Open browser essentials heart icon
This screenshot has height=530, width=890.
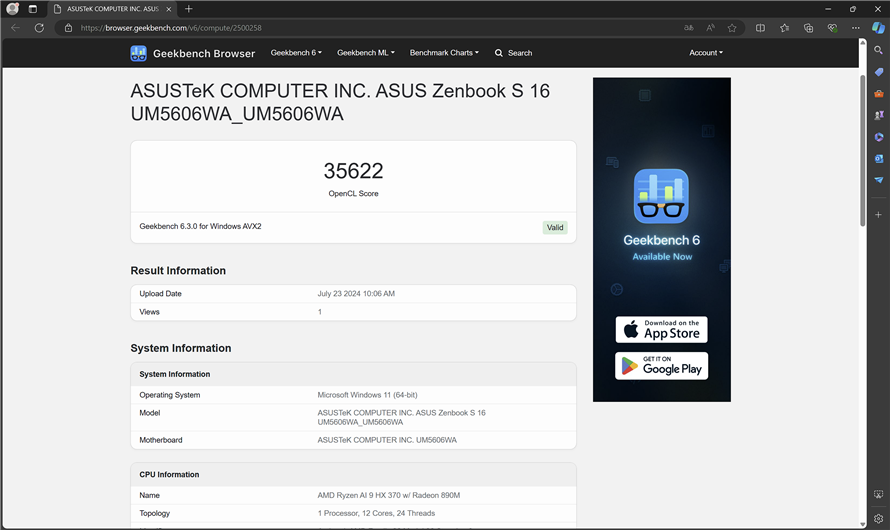click(832, 28)
